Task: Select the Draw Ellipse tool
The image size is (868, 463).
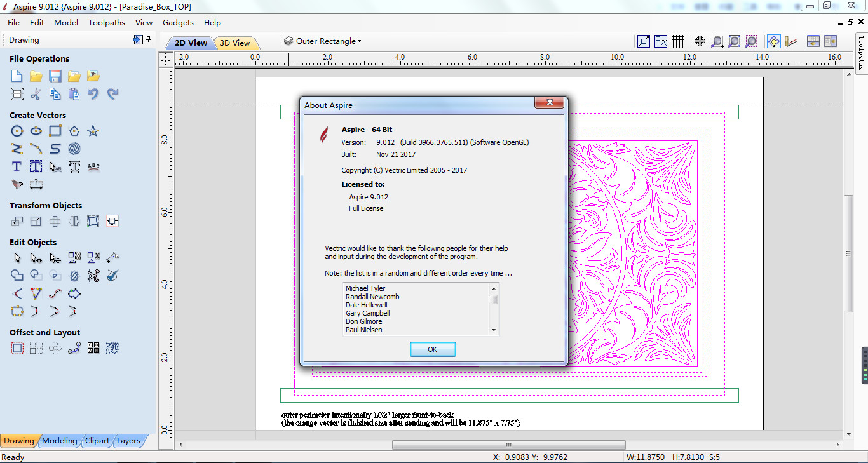Action: [x=36, y=131]
